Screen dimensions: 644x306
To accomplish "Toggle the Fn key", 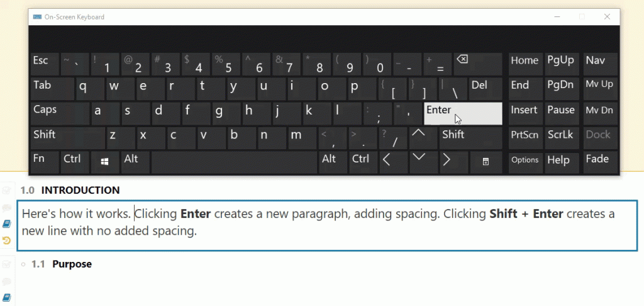I will (x=45, y=162).
